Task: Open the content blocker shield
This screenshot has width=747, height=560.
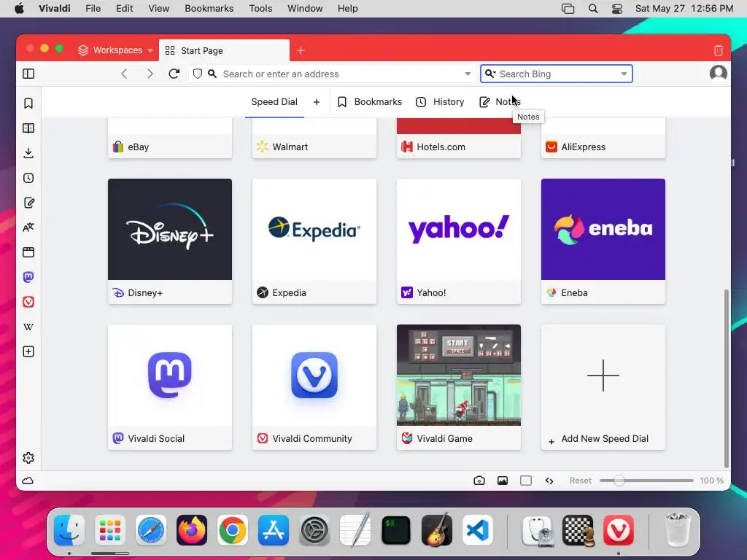Action: click(x=198, y=74)
